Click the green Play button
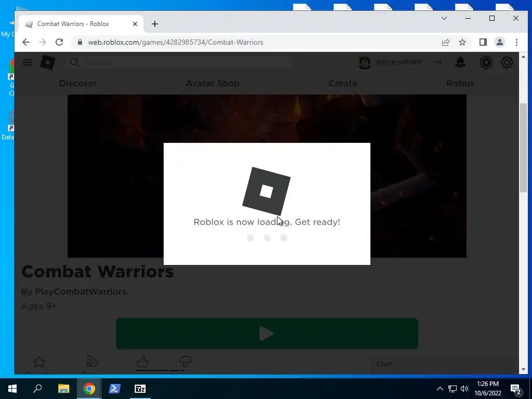 pyautogui.click(x=267, y=334)
